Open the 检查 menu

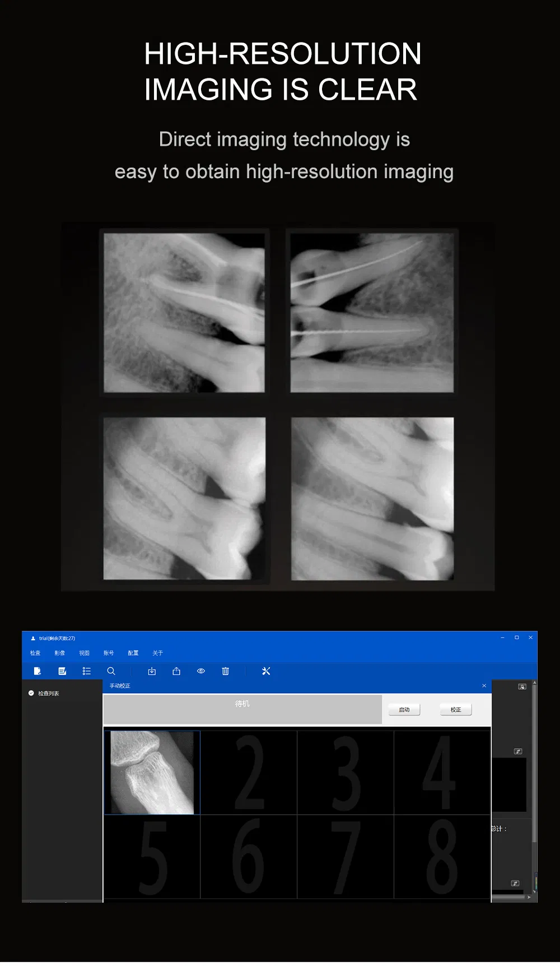(x=35, y=653)
